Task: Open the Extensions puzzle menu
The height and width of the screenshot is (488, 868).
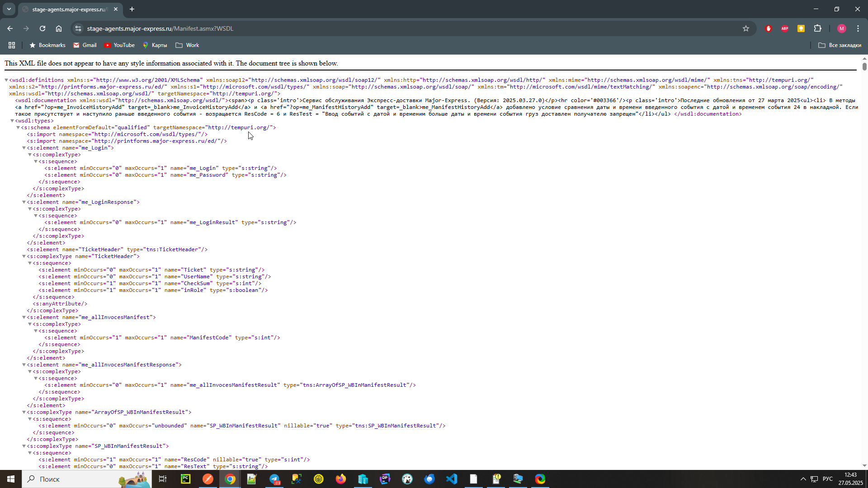Action: tap(818, 28)
